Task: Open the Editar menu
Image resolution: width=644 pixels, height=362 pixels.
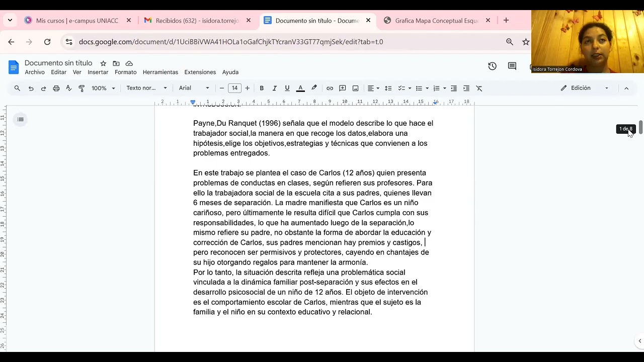Action: (x=58, y=72)
